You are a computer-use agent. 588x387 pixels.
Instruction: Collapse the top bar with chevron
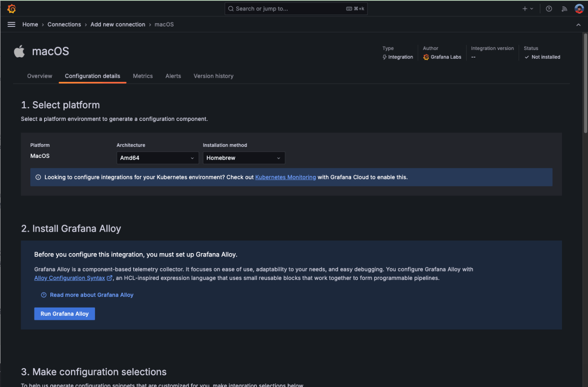click(x=578, y=25)
